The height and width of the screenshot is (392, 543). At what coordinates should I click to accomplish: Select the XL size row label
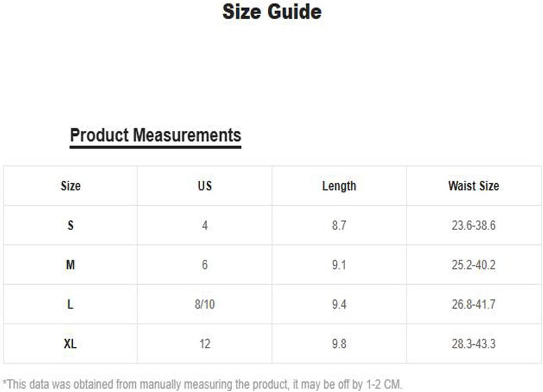pos(70,344)
